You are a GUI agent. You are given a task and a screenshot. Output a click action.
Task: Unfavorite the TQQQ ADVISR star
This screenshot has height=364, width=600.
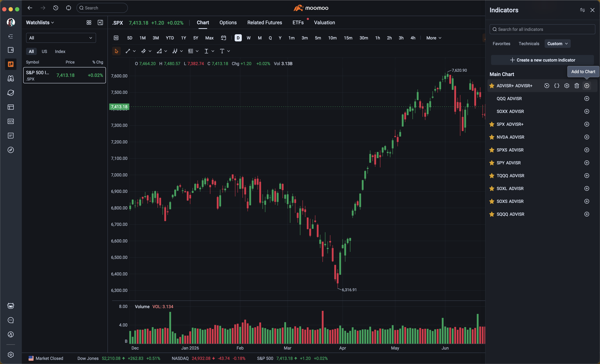click(492, 176)
